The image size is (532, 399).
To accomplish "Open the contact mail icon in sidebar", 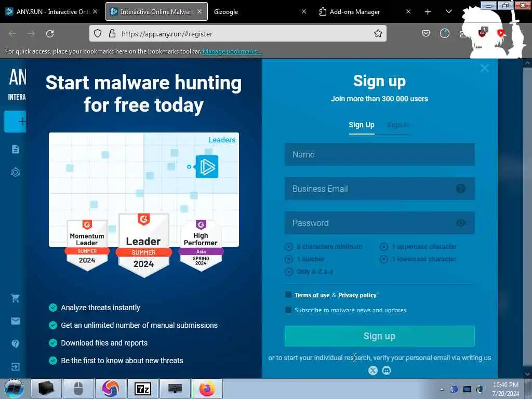I will (x=15, y=321).
